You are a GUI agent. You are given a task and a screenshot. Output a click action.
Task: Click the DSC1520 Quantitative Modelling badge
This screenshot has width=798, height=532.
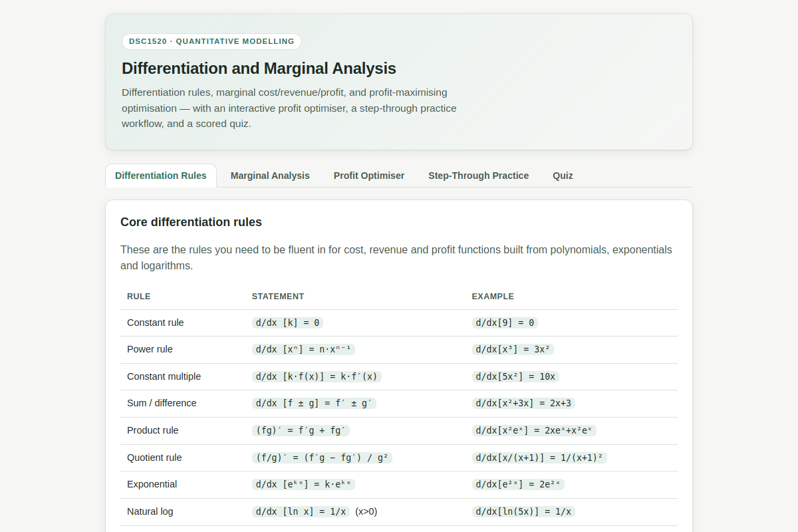pyautogui.click(x=211, y=41)
